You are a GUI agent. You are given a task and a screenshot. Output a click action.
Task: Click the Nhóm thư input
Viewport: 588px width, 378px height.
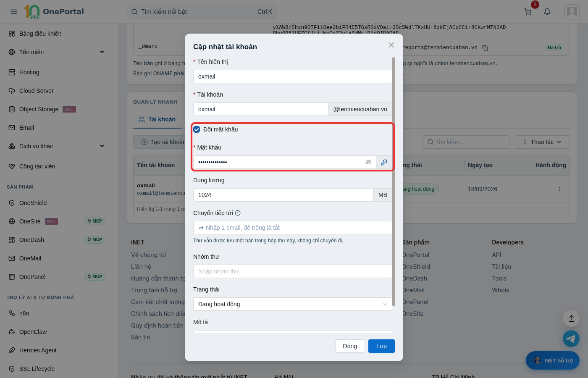tap(292, 271)
